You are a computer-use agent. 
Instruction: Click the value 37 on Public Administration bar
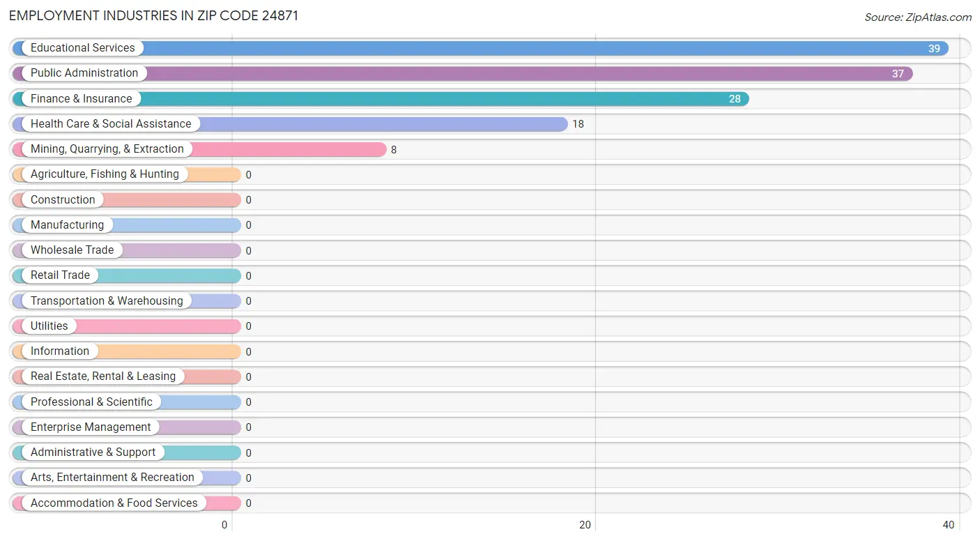[898, 74]
